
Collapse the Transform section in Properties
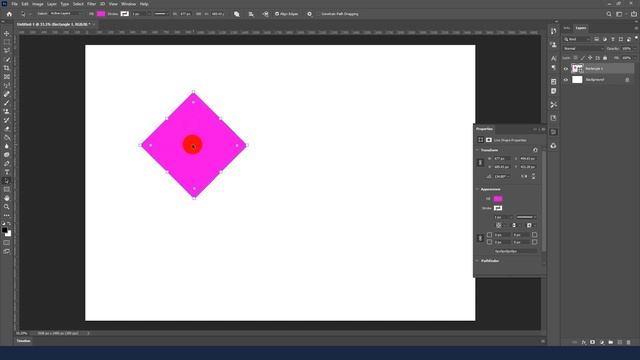tap(478, 150)
